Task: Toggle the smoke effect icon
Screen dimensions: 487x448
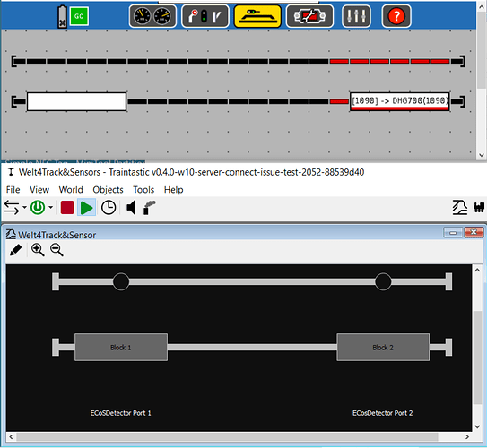Action: [150, 208]
